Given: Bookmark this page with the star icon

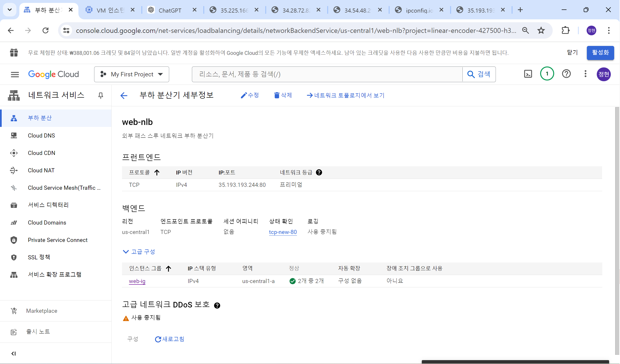Looking at the screenshot, I should tap(541, 30).
